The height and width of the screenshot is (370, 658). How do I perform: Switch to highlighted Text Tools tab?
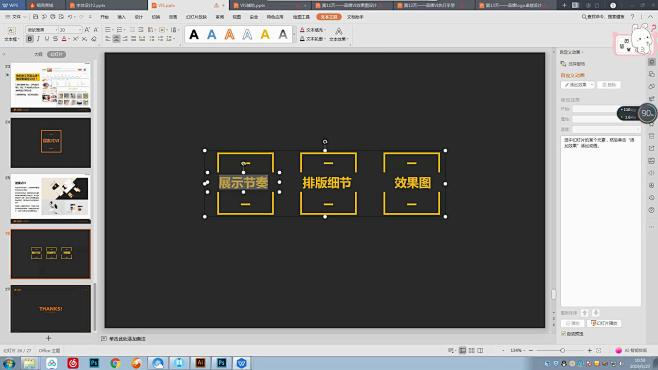click(x=329, y=17)
